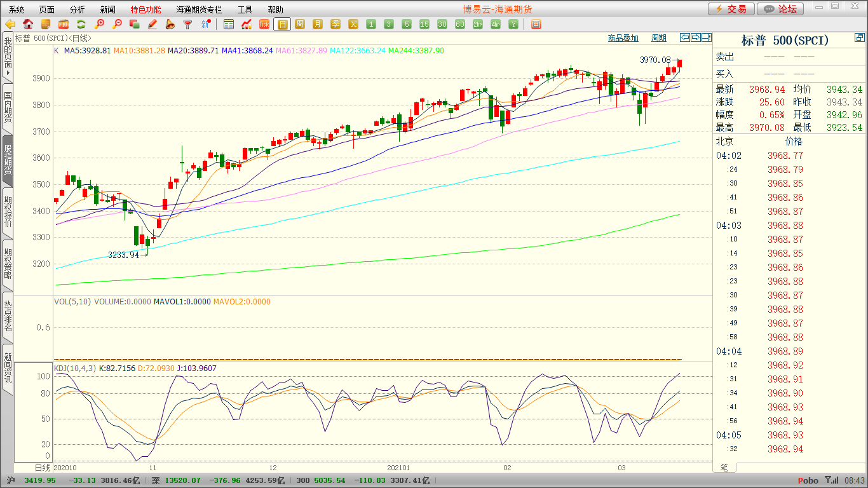Click the signal strength status icon
The width and height of the screenshot is (868, 488).
coord(831,481)
